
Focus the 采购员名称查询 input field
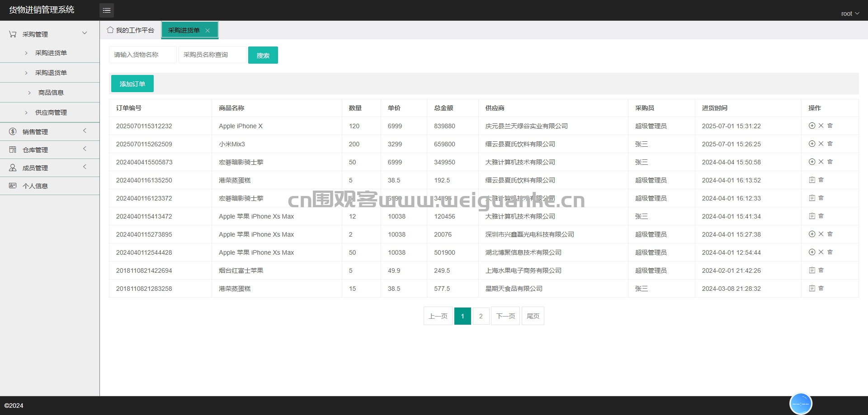tap(212, 55)
